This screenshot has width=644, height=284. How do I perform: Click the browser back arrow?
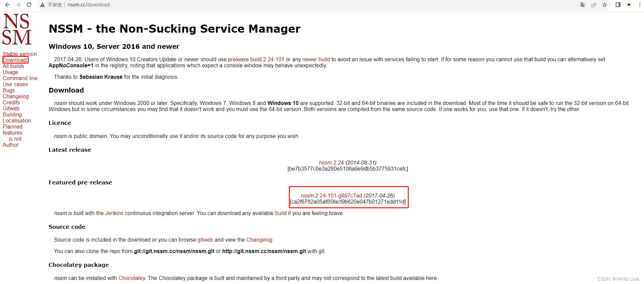click(x=7, y=5)
